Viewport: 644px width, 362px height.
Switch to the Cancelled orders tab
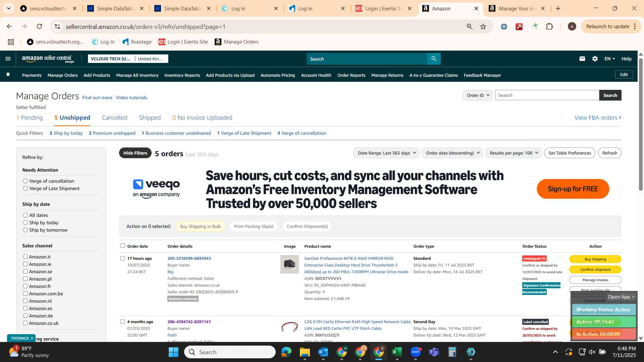114,118
